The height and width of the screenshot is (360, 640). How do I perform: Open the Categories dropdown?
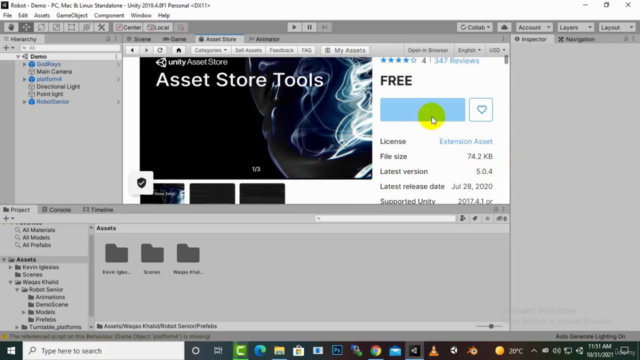pyautogui.click(x=211, y=50)
